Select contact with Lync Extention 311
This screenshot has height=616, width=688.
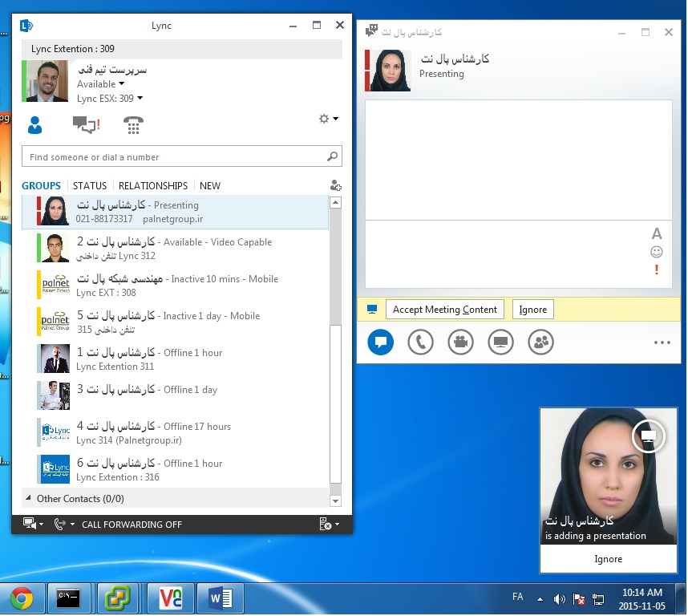175,359
